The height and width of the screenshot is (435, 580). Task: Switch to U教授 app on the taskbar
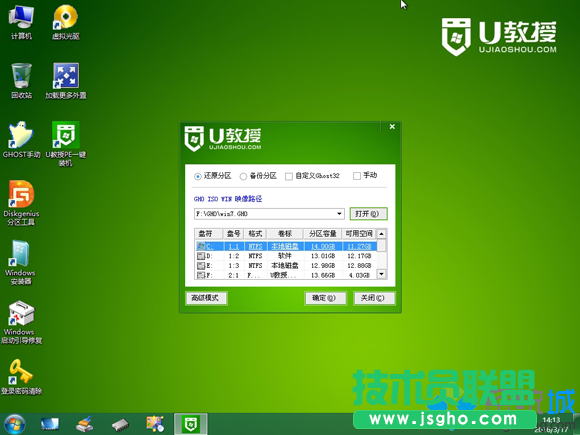click(190, 424)
